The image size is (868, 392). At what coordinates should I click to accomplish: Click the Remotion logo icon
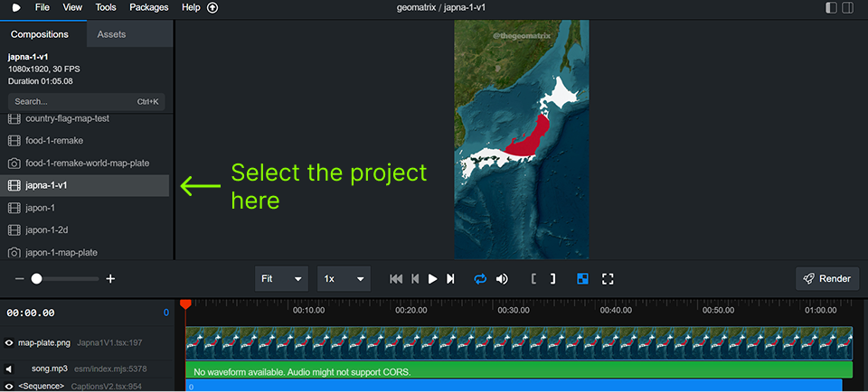pos(16,8)
